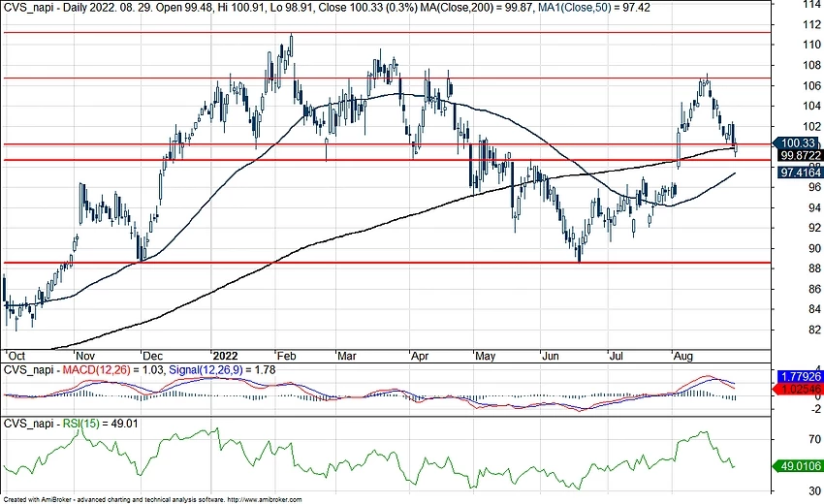The image size is (824, 504).
Task: Click the MA1(Close,50) = 97.42 title text
Action: [594, 8]
